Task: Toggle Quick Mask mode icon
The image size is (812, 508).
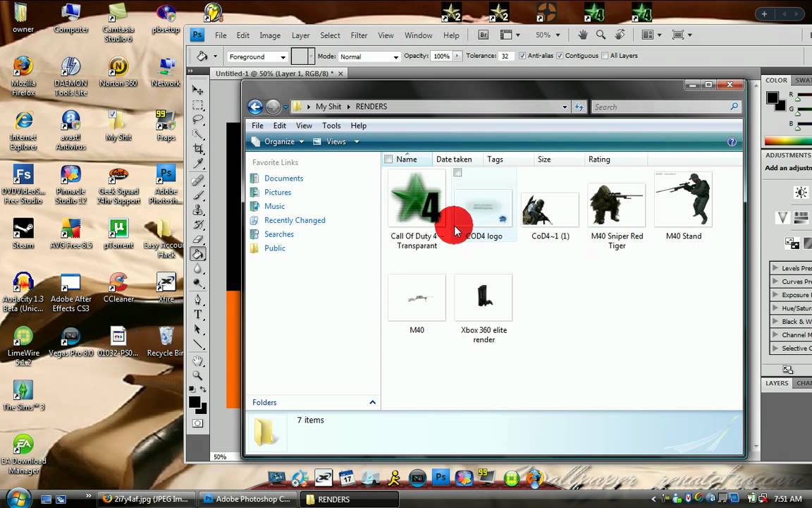Action: coord(197,423)
